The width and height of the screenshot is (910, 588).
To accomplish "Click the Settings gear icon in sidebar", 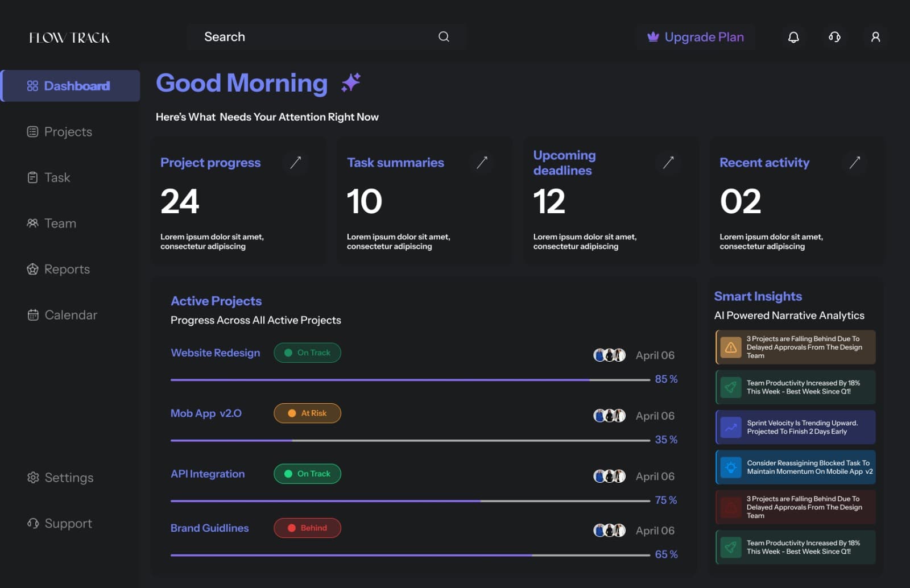I will 33,477.
